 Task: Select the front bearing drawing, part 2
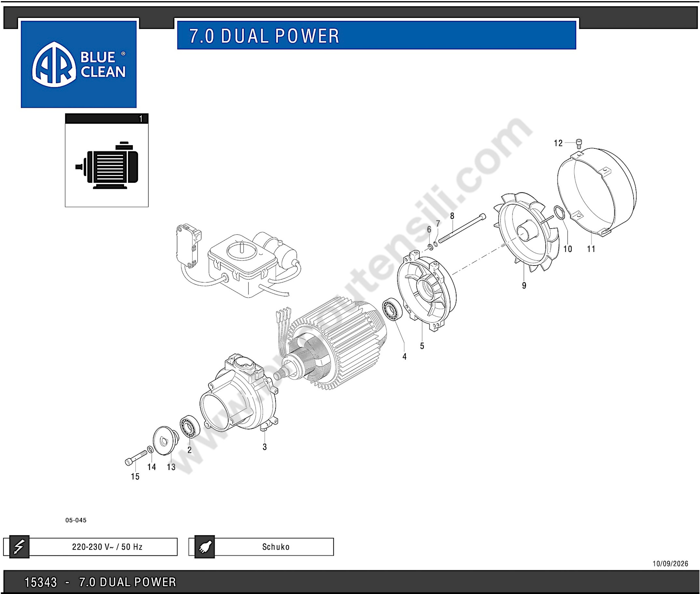click(x=190, y=427)
